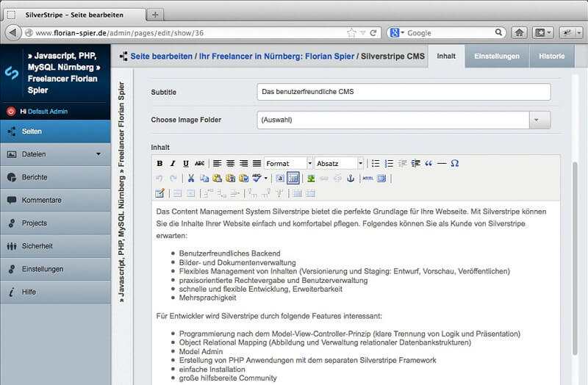Align text left in the editor
This screenshot has height=385, width=588.
coord(217,163)
